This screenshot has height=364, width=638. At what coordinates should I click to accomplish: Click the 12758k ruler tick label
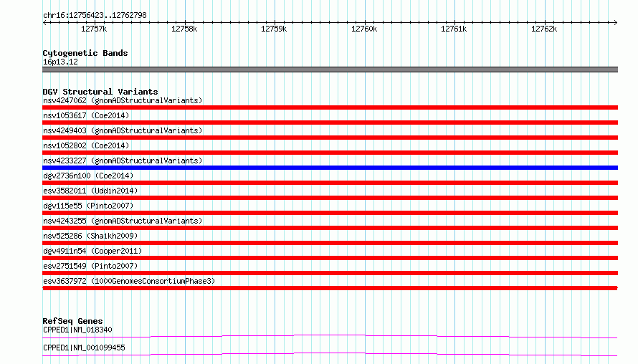click(x=184, y=29)
